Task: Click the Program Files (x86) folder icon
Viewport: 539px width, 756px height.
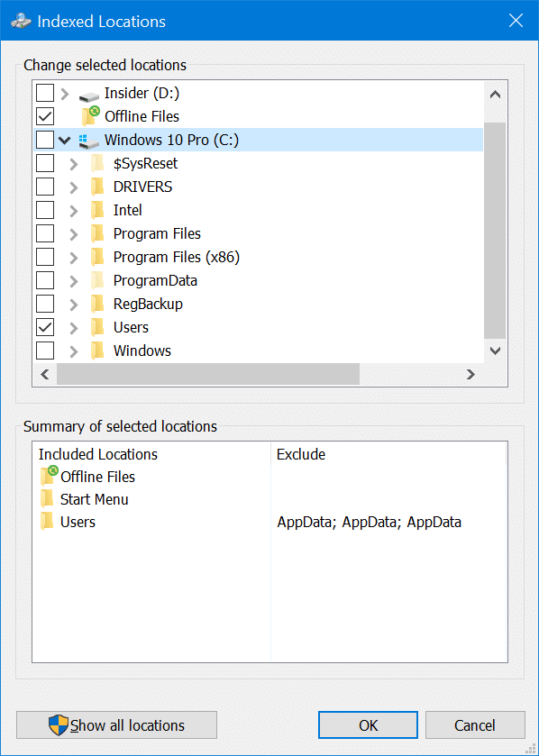Action: point(97,257)
